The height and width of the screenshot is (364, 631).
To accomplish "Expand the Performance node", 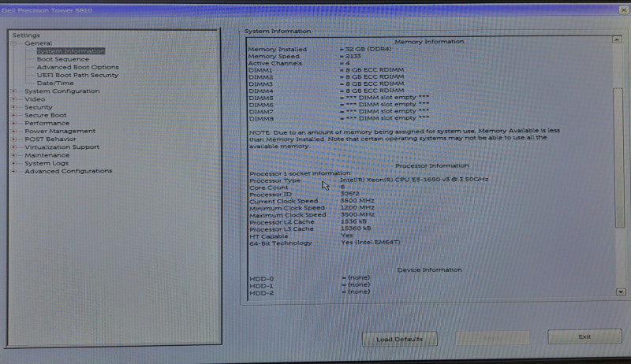I will tap(13, 124).
